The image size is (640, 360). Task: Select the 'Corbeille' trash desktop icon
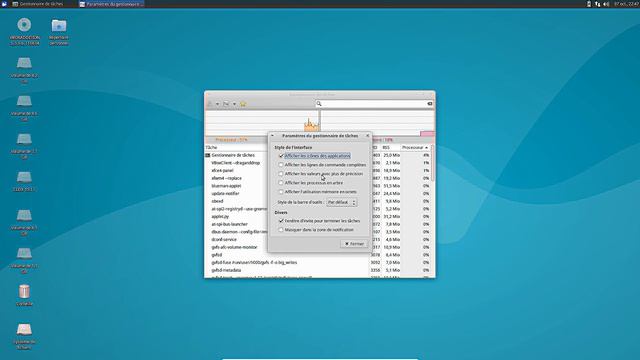[24, 295]
